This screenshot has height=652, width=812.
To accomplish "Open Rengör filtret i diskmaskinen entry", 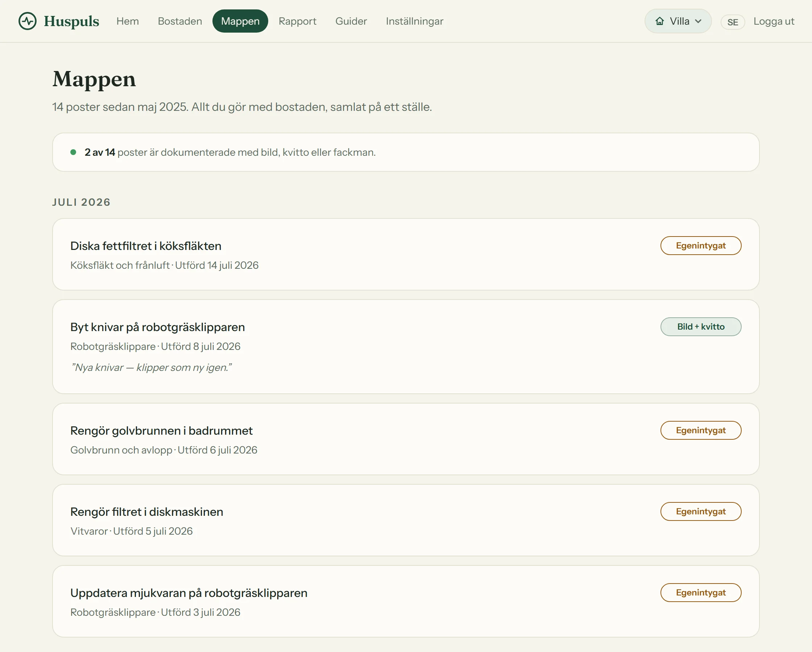I will [x=406, y=520].
